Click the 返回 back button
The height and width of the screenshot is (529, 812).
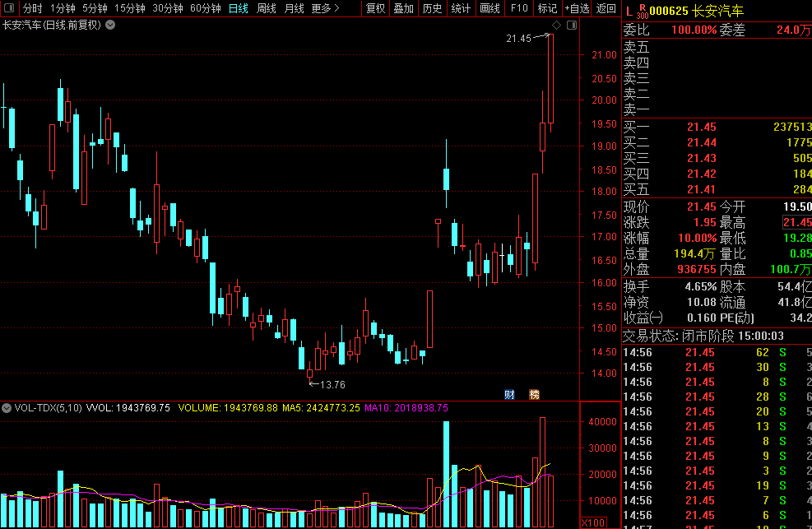606,8
